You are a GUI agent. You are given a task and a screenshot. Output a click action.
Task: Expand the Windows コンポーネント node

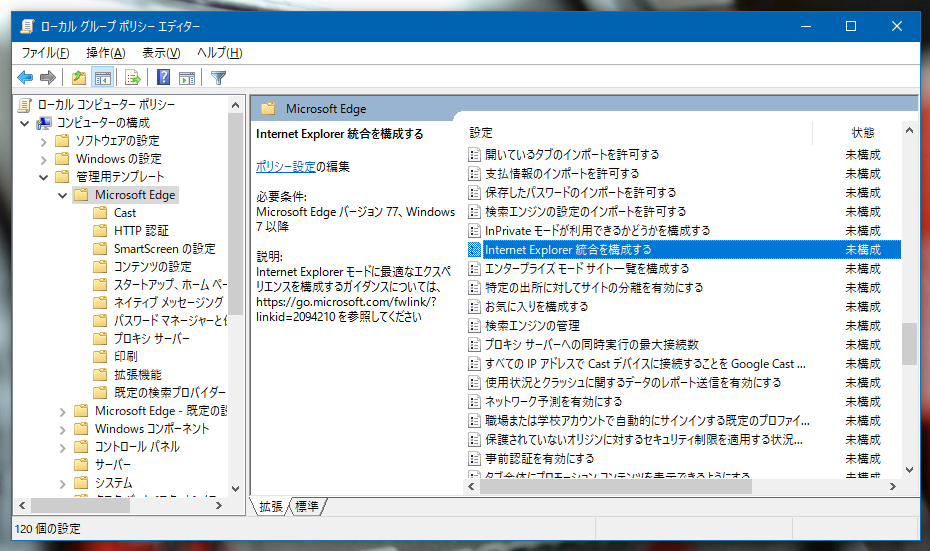click(62, 429)
